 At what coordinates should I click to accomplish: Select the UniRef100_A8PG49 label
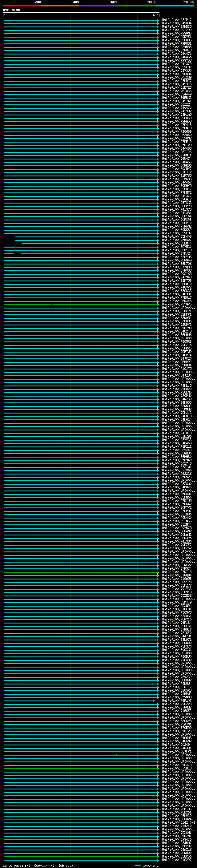(x=177, y=260)
